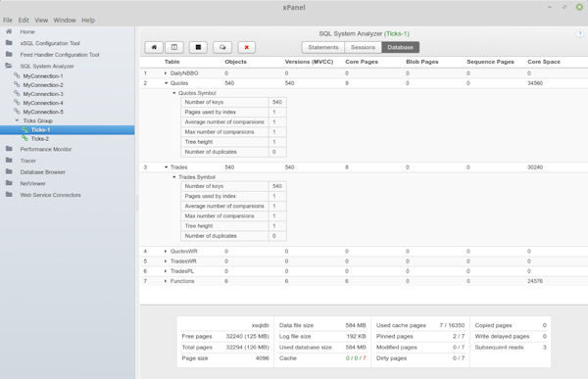This screenshot has height=379, width=588.
Task: Expand the QuotesWR table row
Action: coord(166,251)
